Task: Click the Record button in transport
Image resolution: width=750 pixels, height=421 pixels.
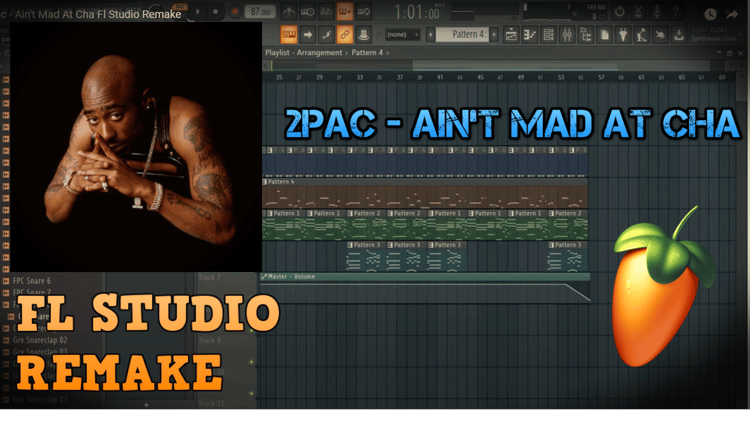Action: (x=234, y=11)
